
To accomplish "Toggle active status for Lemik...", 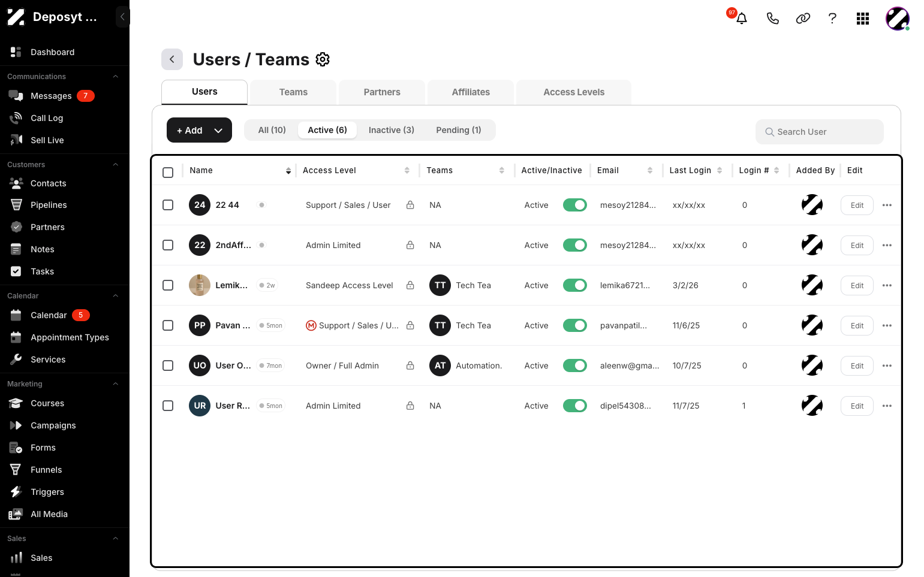I will point(575,285).
